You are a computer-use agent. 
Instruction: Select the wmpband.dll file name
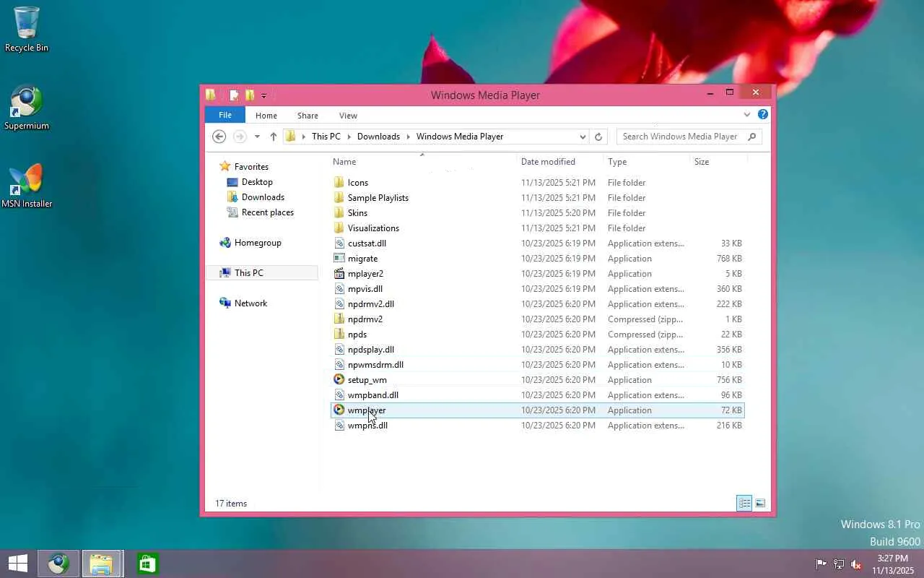373,395
